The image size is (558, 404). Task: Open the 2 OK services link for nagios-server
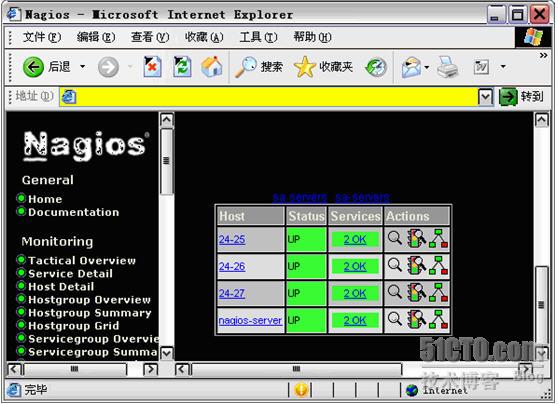[x=355, y=321]
